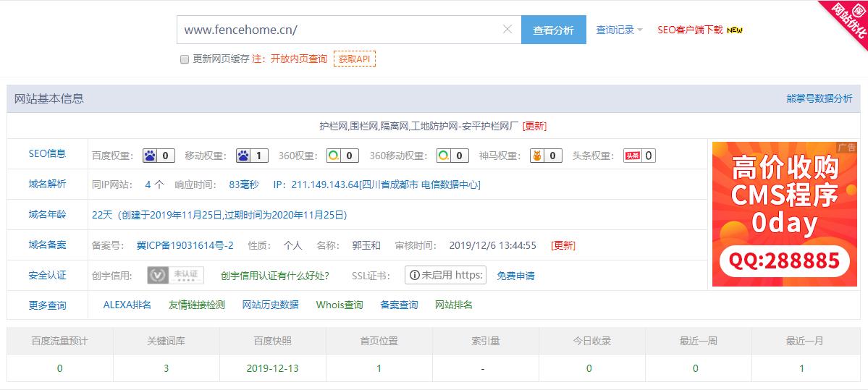
Task: Select the 域名年龄 row label
Action: point(47,215)
